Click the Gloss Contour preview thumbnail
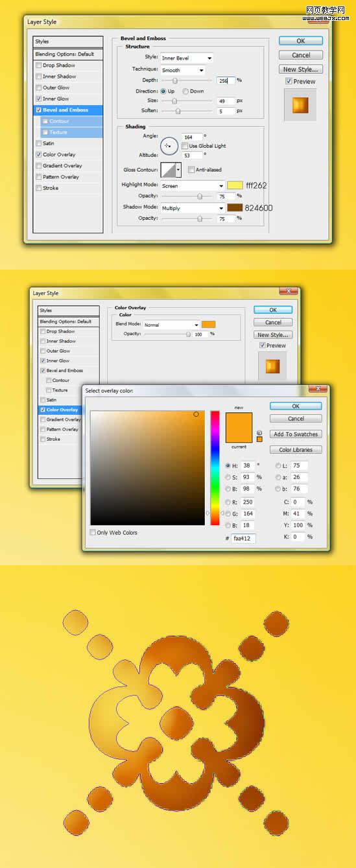Image resolution: width=356 pixels, height=868 pixels. coord(167,170)
